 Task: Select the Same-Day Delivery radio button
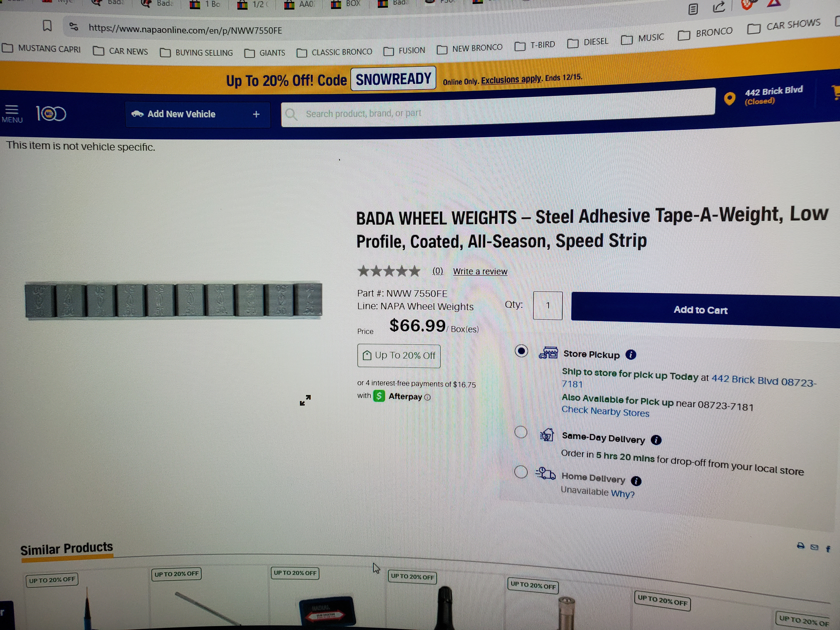(521, 432)
